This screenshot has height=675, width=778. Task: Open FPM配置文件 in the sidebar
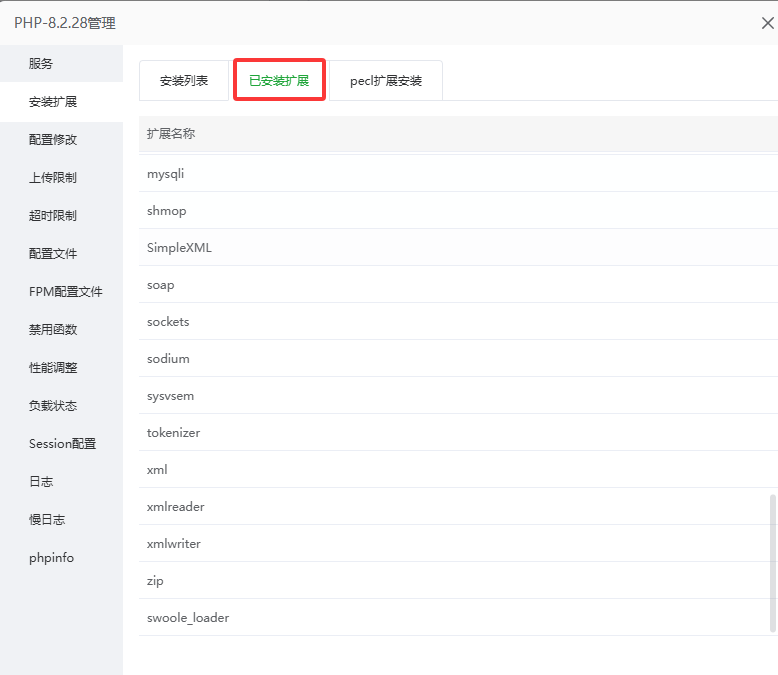click(x=65, y=292)
